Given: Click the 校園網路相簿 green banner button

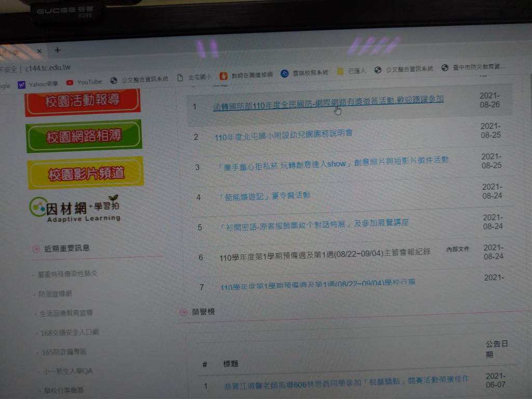Looking at the screenshot, I should tap(84, 136).
